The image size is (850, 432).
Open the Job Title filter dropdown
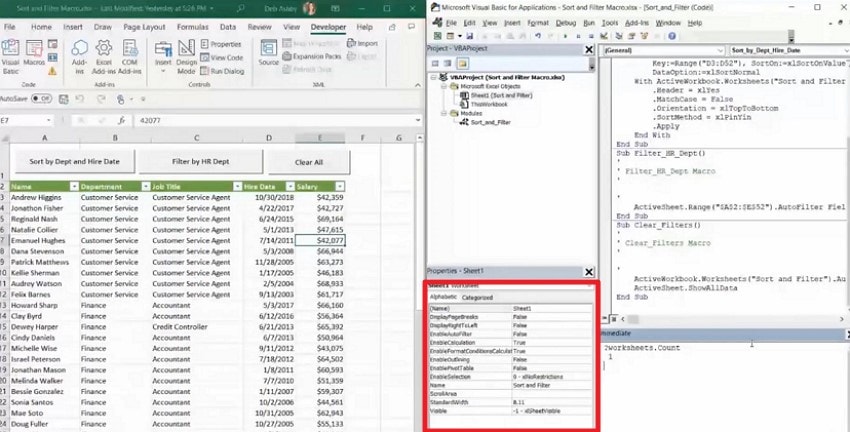tap(237, 186)
